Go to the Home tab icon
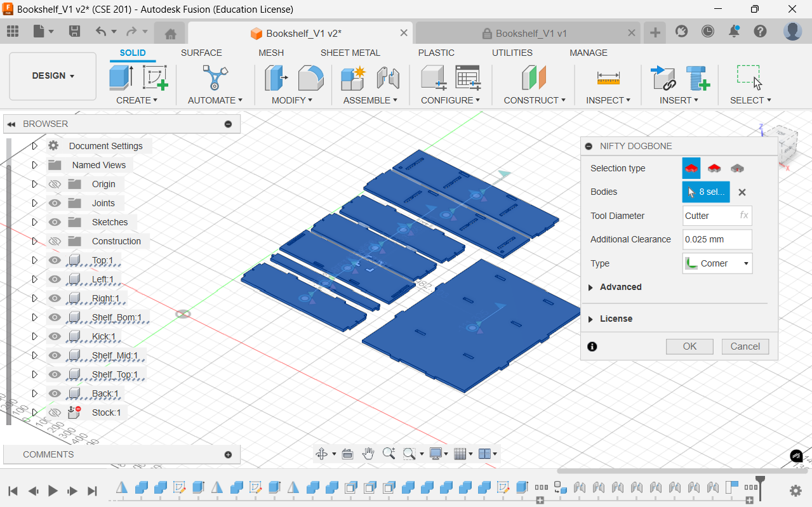Screen dimensions: 812x507 click(170, 34)
